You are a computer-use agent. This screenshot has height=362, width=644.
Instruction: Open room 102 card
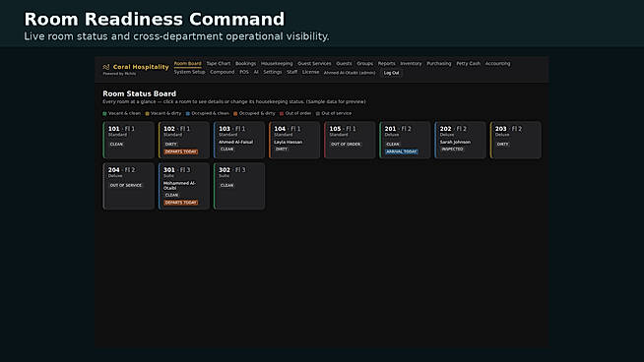tap(183, 140)
